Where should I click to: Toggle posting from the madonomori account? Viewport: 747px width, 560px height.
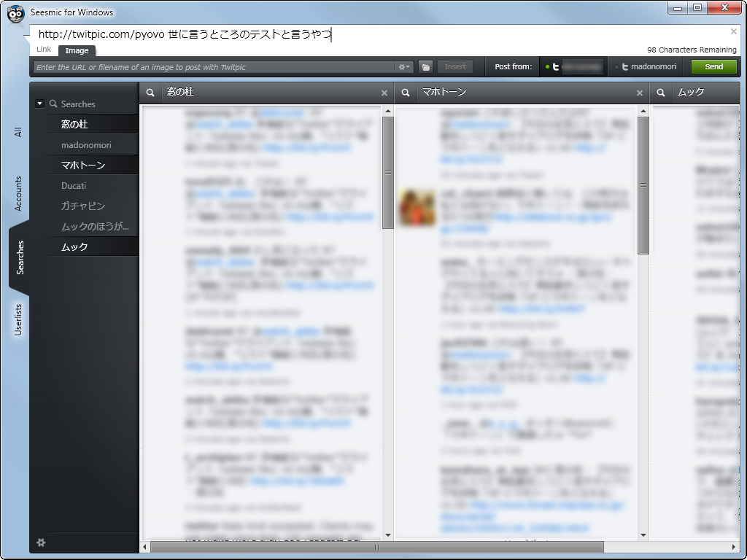pos(646,66)
